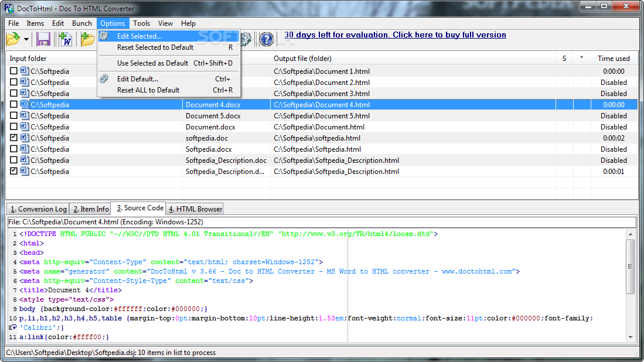The image size is (644, 362).
Task: Close the open Options menu via its title
Action: [113, 23]
